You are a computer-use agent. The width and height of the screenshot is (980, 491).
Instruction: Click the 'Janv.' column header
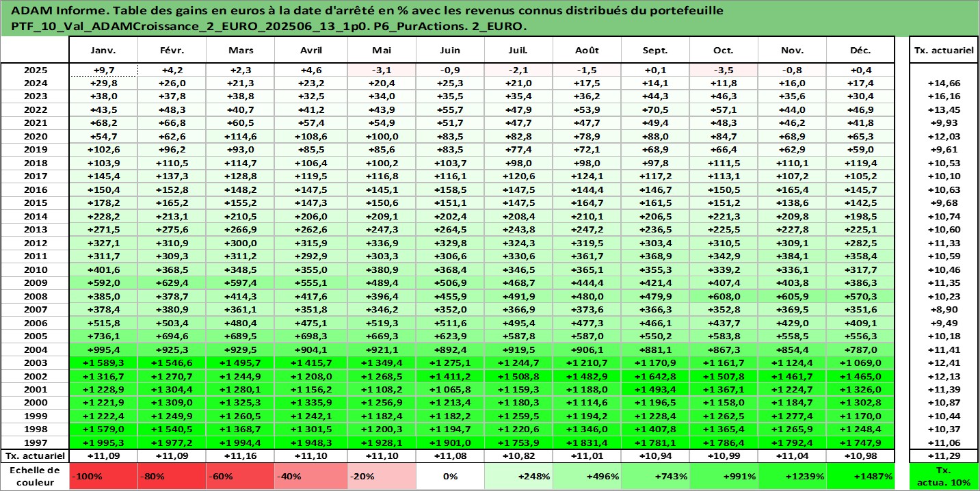(103, 51)
